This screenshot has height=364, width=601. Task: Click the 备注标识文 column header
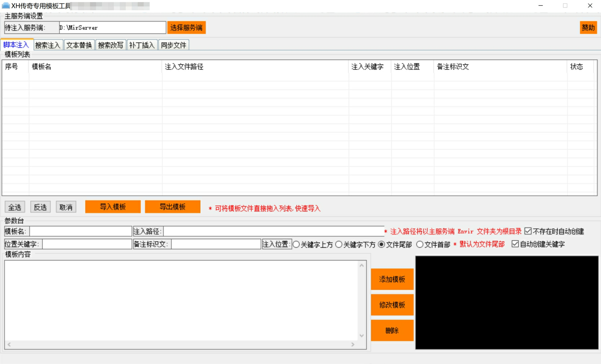point(500,67)
